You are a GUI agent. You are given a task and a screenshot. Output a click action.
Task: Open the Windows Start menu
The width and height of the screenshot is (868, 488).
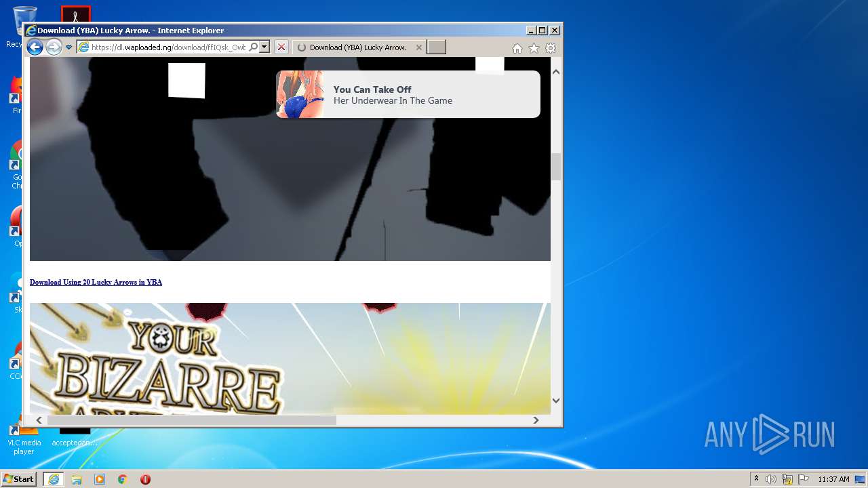(x=18, y=479)
